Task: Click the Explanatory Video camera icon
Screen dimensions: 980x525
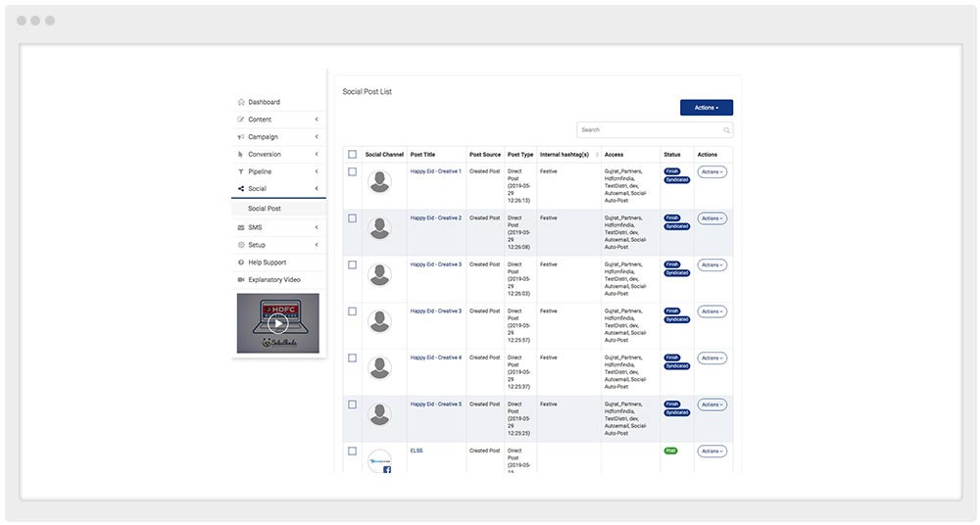Action: click(x=241, y=280)
